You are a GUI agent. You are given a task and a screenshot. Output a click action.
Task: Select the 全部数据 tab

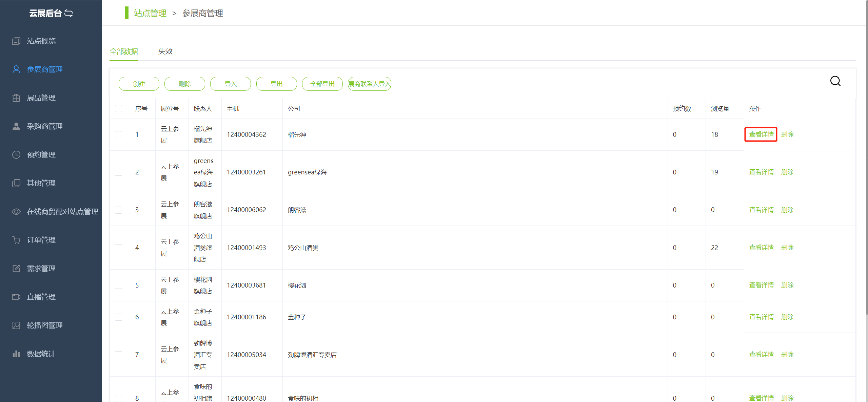(x=124, y=51)
